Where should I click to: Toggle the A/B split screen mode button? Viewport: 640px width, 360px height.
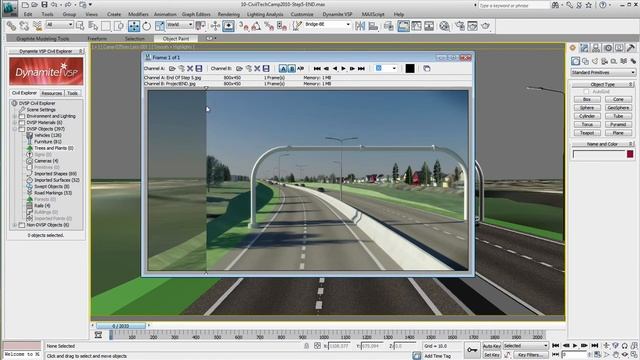(300, 69)
